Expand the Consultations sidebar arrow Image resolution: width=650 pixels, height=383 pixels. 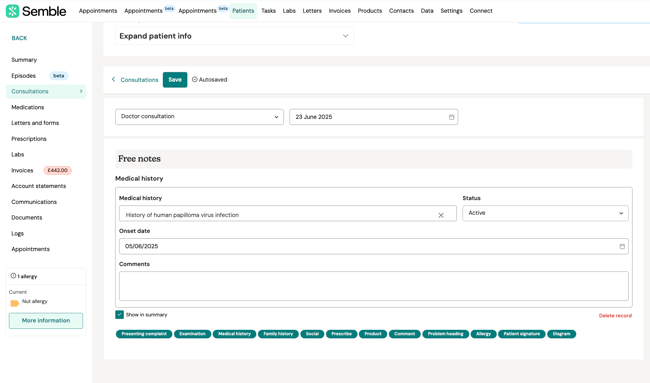pyautogui.click(x=81, y=91)
